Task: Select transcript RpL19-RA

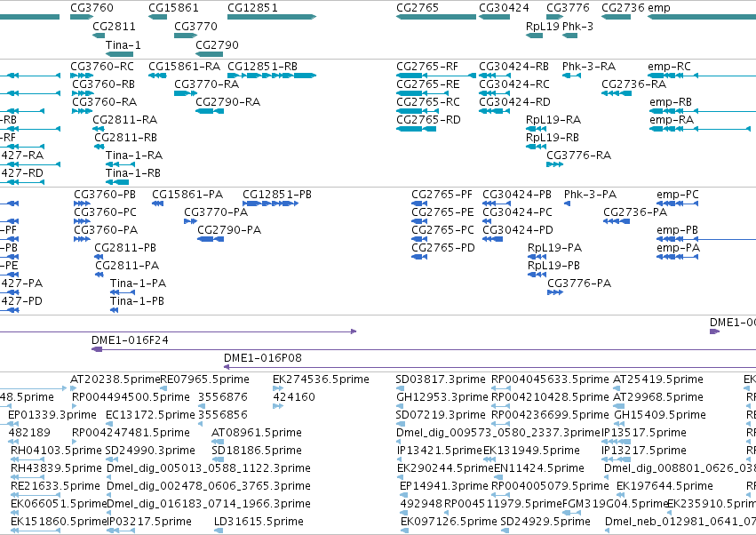Action: [x=537, y=129]
